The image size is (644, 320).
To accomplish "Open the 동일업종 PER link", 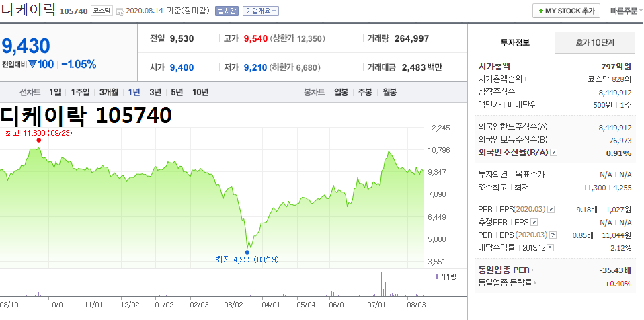I will point(504,270).
